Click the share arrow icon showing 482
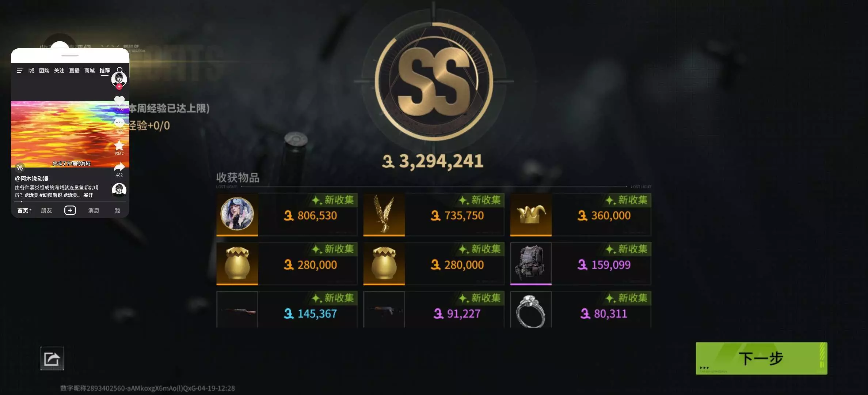Screen dimensions: 868x395 pyautogui.click(x=119, y=168)
